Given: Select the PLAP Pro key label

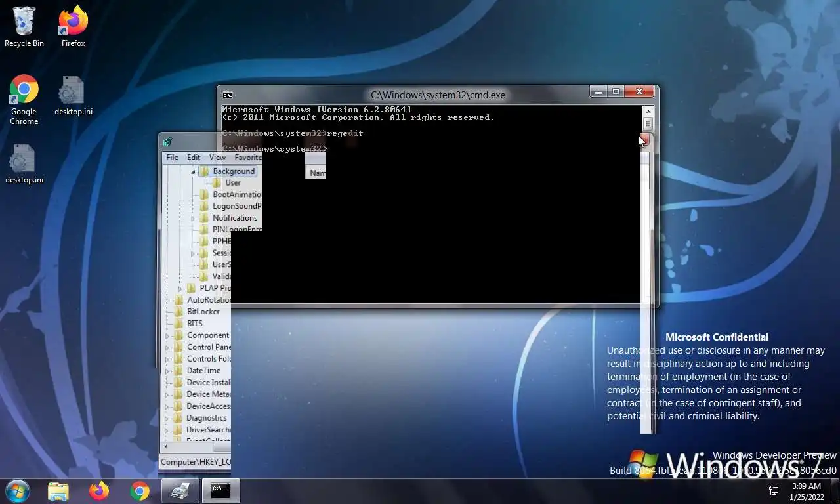Looking at the screenshot, I should tap(215, 288).
